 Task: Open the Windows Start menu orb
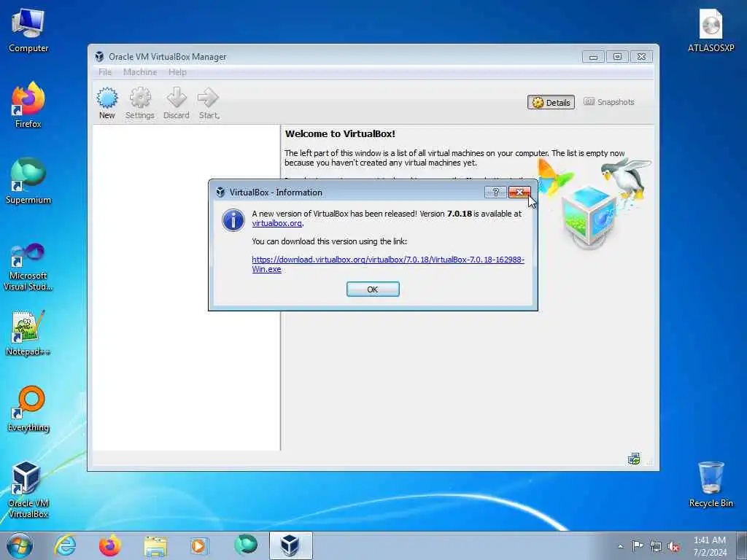(20, 545)
